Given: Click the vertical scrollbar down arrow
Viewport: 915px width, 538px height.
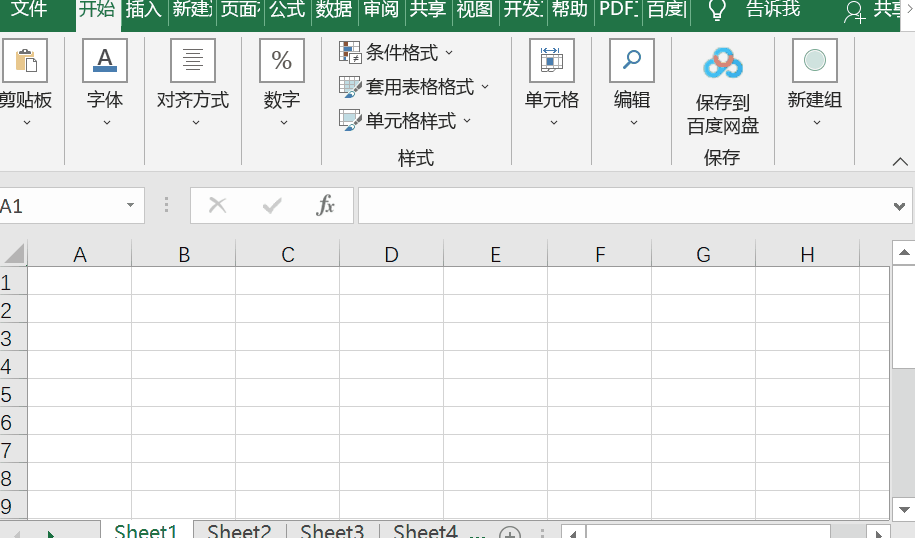Looking at the screenshot, I should point(904,509).
